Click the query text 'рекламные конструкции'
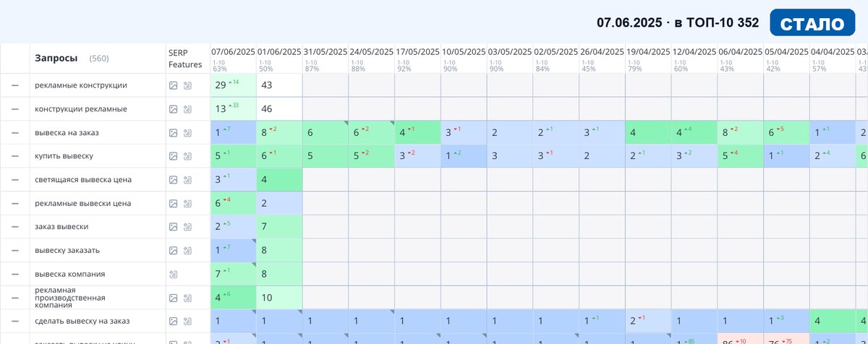Viewport: 868px width, 344px height. (x=81, y=85)
